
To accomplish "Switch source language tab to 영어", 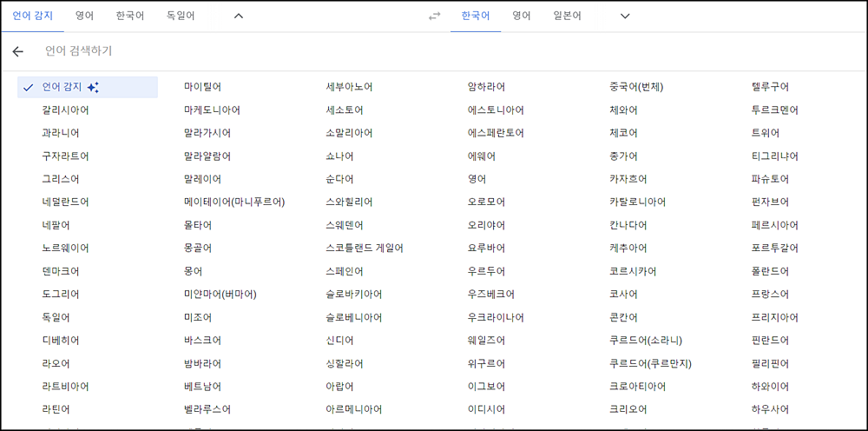I will pos(85,16).
